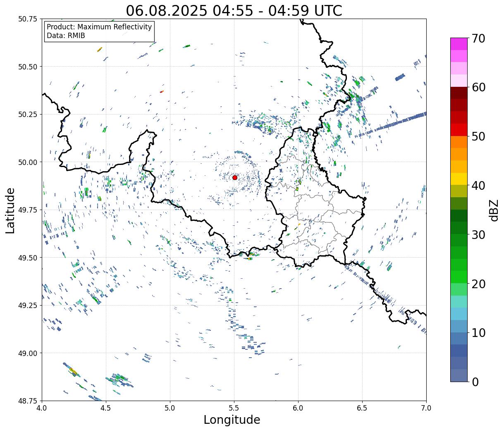Pick the turquoise swatch between 10 and 20 dBZ
Image resolution: width=504 pixels, height=430 pixels.
click(x=459, y=302)
